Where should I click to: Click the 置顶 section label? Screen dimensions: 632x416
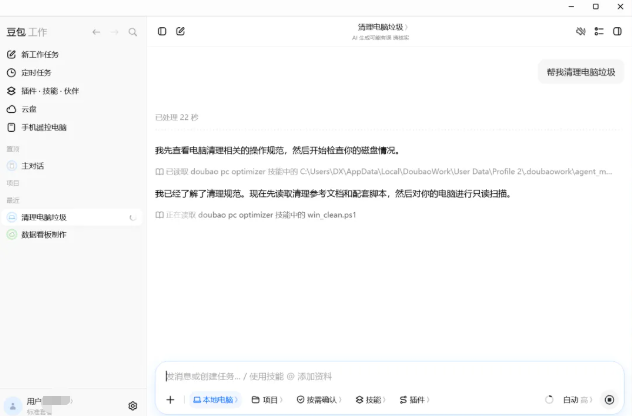13,149
